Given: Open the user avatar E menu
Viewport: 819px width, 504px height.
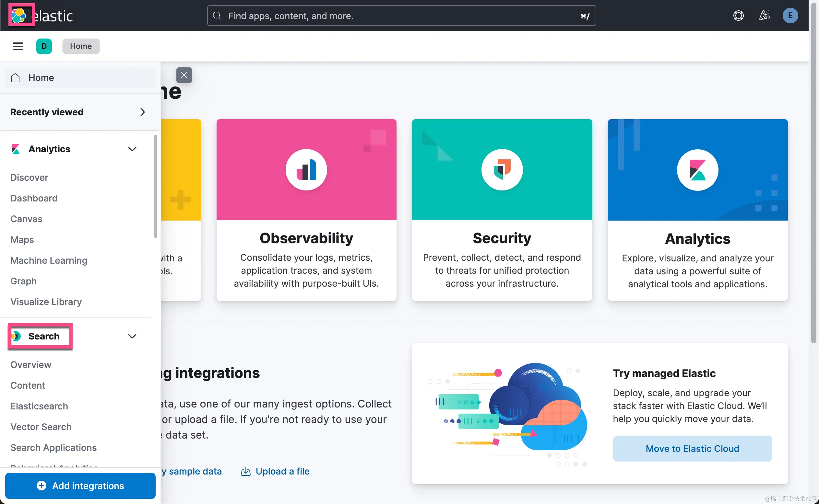Looking at the screenshot, I should click(790, 16).
